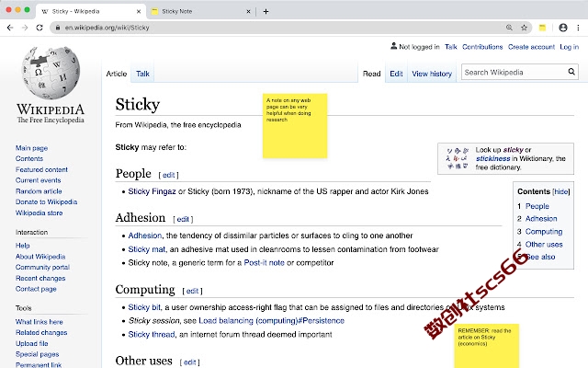
Task: Bookmark this page with the star icon
Action: click(524, 28)
